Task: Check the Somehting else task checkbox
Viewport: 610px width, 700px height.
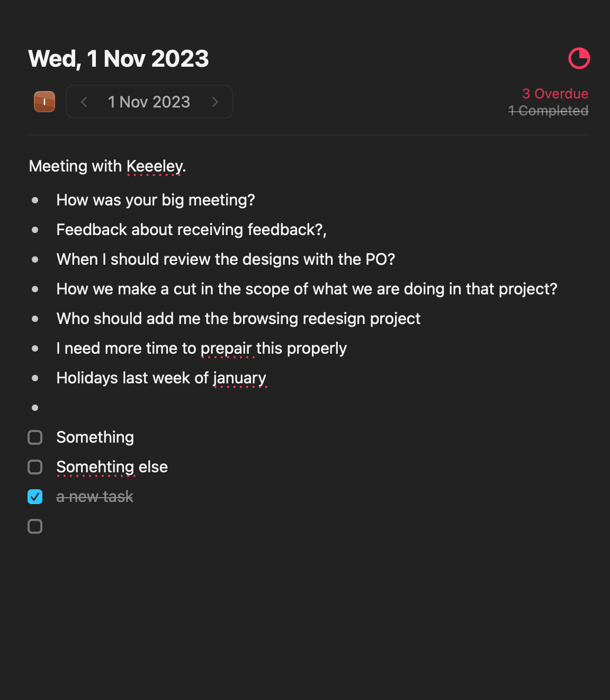Action: click(x=35, y=467)
